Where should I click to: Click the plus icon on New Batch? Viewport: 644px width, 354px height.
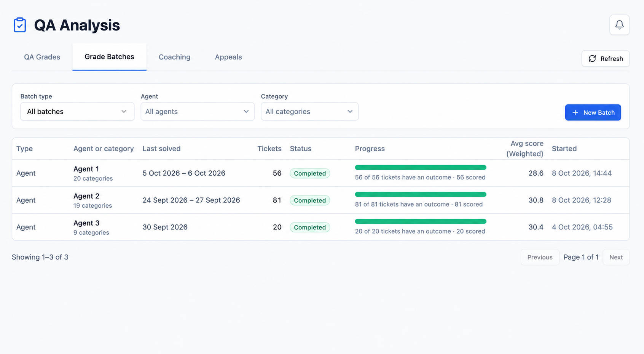[x=575, y=112]
